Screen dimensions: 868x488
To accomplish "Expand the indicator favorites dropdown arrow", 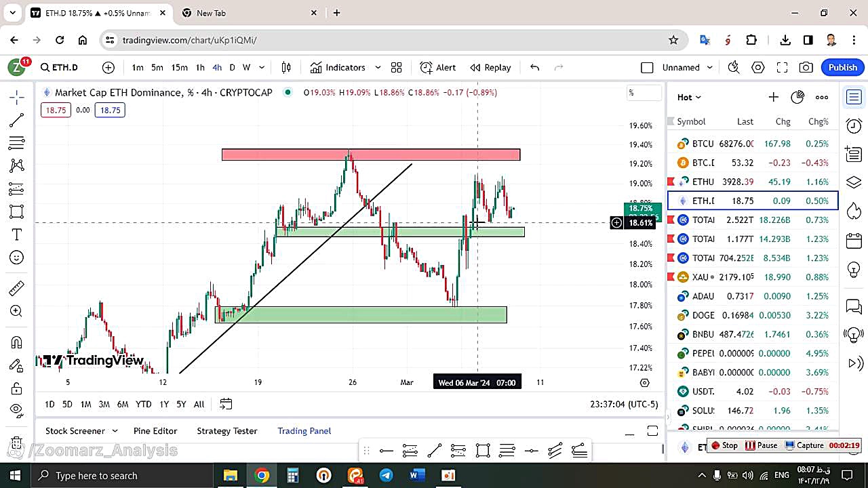I will point(378,67).
